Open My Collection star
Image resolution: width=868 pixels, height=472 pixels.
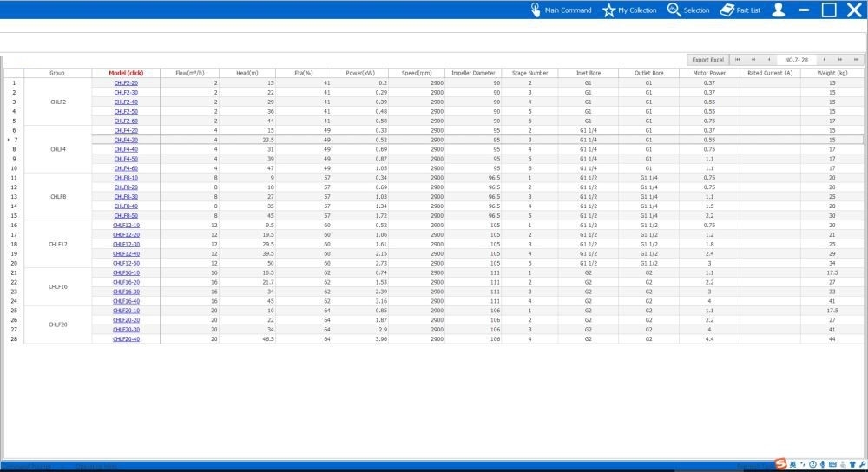tap(629, 10)
